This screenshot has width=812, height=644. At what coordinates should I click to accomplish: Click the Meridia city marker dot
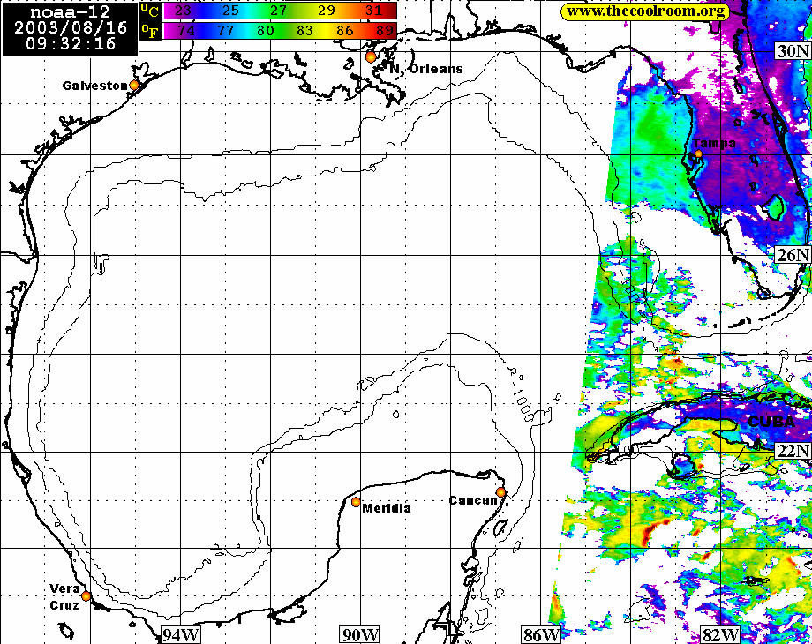tap(356, 502)
